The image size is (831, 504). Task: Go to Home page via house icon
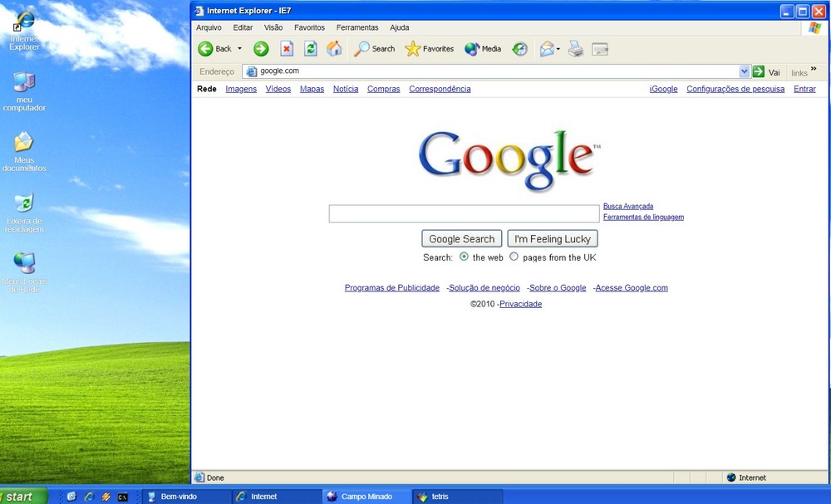pyautogui.click(x=334, y=49)
